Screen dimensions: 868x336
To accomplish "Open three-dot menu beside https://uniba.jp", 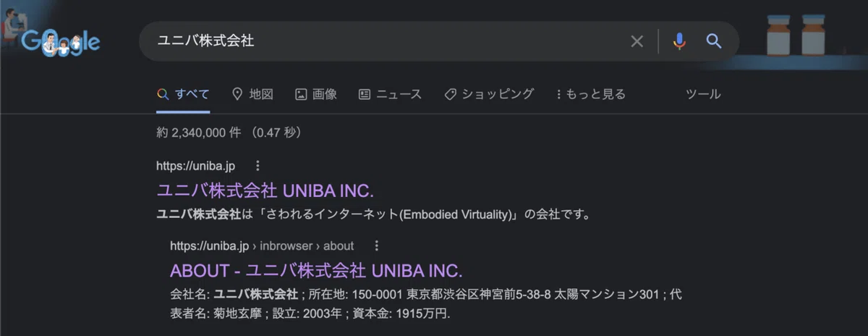I will pyautogui.click(x=258, y=166).
